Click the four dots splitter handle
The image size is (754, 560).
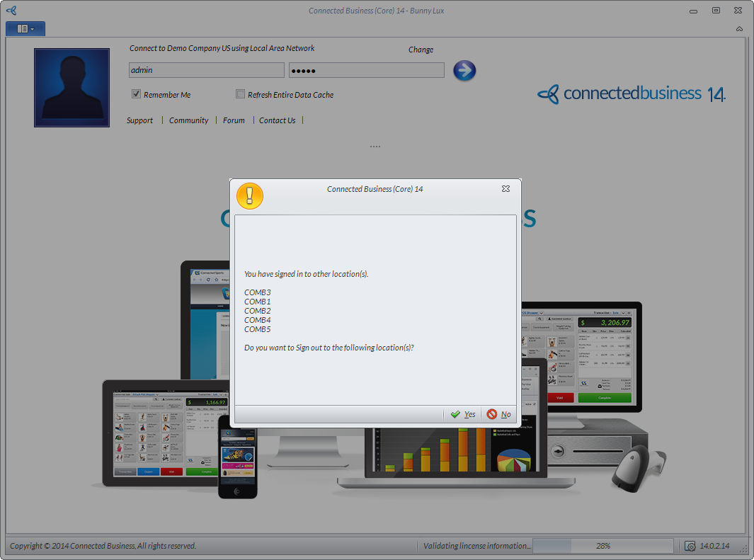coord(375,146)
